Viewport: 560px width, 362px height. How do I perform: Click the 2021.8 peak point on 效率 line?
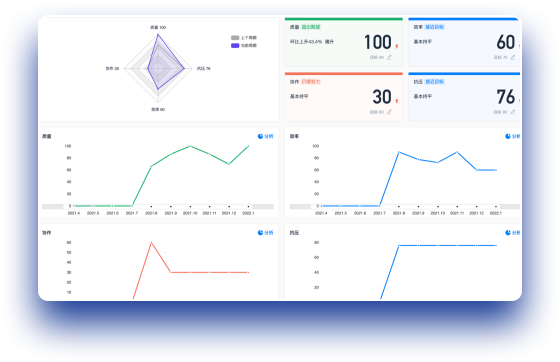point(399,152)
